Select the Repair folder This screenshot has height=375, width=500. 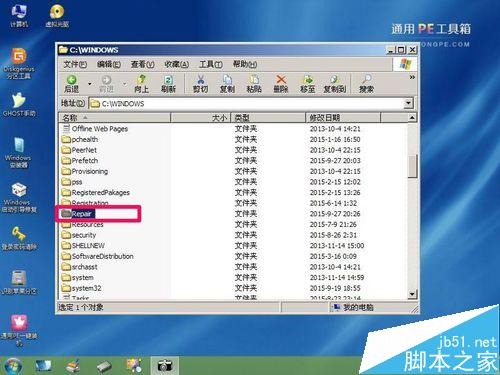pyautogui.click(x=78, y=214)
